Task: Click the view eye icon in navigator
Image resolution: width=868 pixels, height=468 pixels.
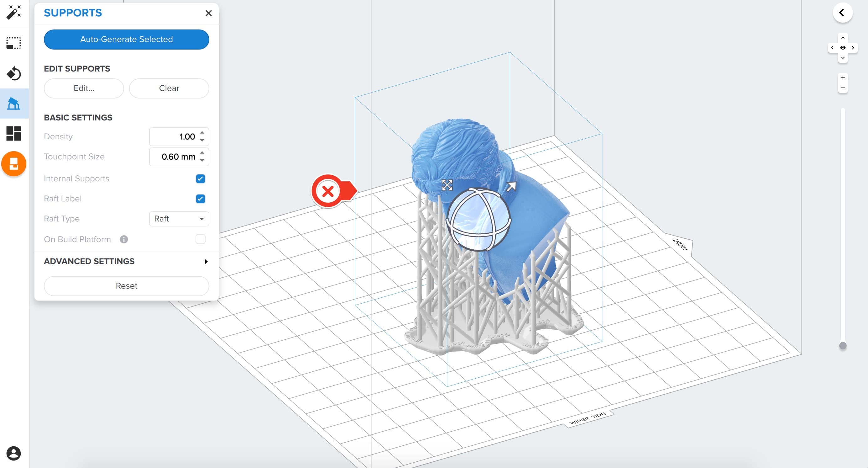Action: tap(842, 48)
